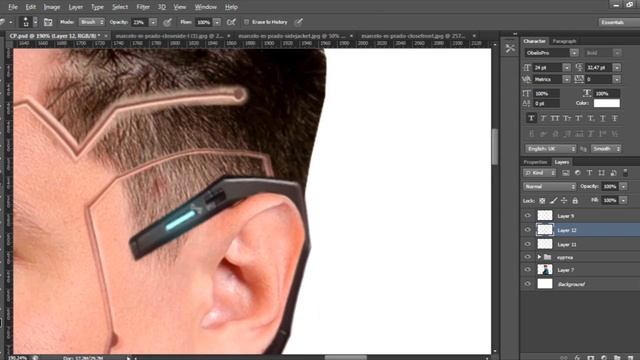This screenshot has width=640, height=360.
Task: Enable pressure for opacity icon
Action: coord(167,22)
